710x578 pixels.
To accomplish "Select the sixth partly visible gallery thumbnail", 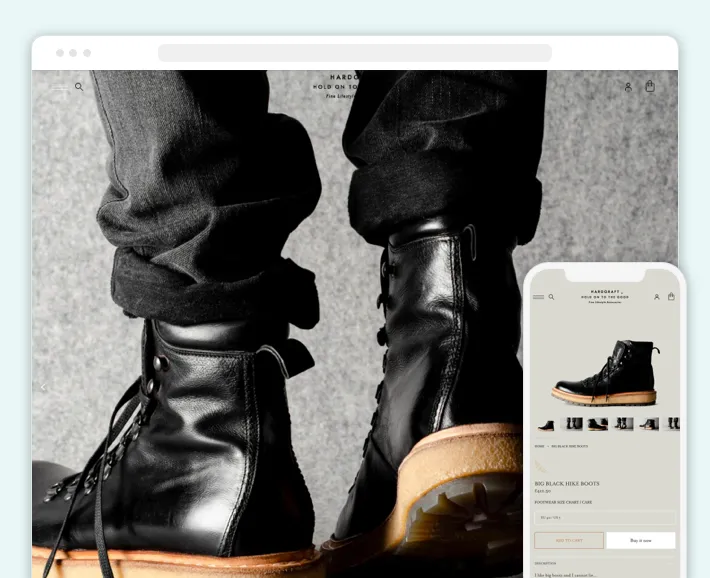I will click(x=672, y=424).
